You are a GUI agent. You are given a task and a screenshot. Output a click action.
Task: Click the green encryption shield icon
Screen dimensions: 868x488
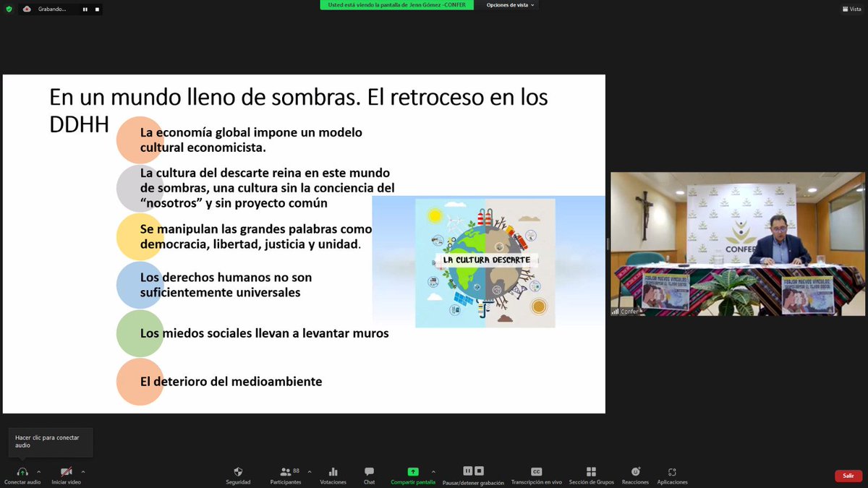click(x=7, y=9)
